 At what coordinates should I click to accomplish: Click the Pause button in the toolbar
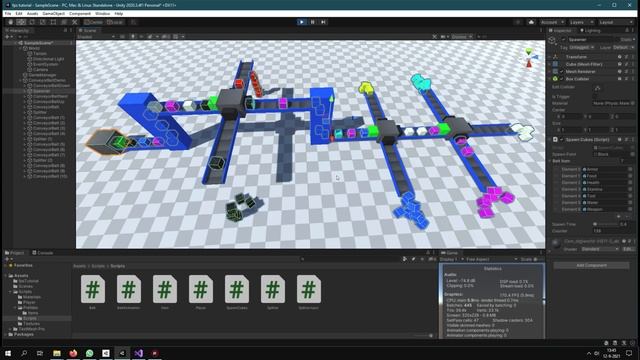[313, 22]
